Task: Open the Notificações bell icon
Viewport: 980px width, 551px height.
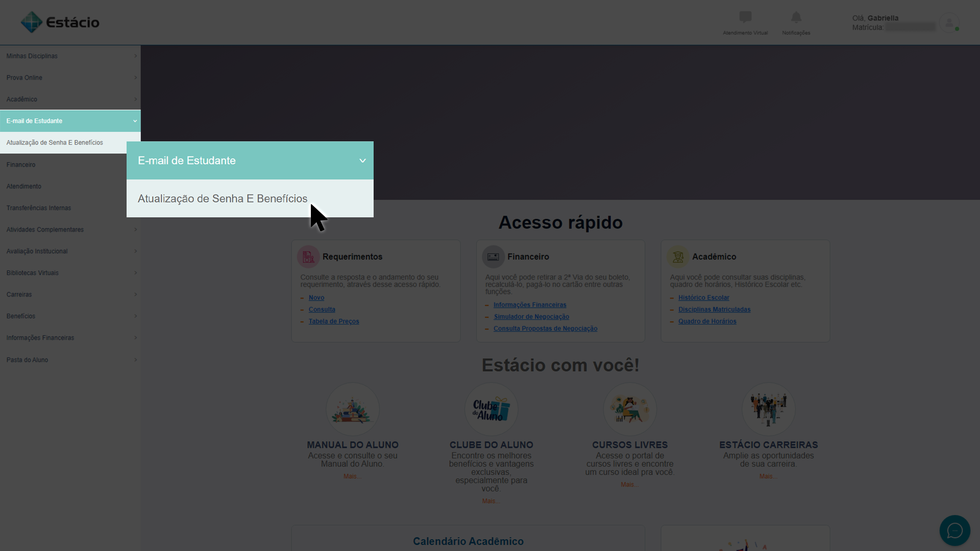Action: tap(796, 17)
